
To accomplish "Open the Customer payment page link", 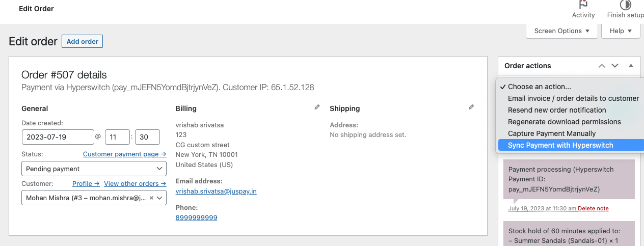I will [x=124, y=154].
